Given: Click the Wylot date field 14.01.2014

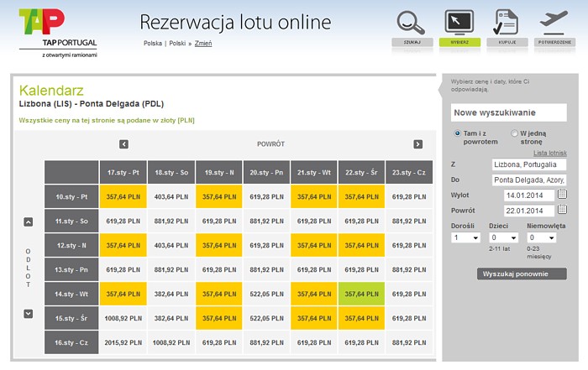Looking at the screenshot, I should tap(528, 195).
